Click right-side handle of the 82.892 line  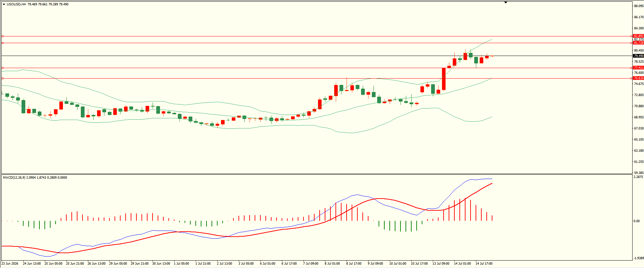(631, 36)
